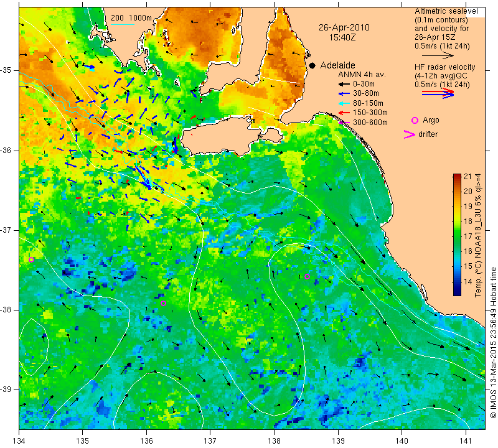Click the magenta 300-600m legend arrow
The image size is (498, 448).
click(x=344, y=122)
